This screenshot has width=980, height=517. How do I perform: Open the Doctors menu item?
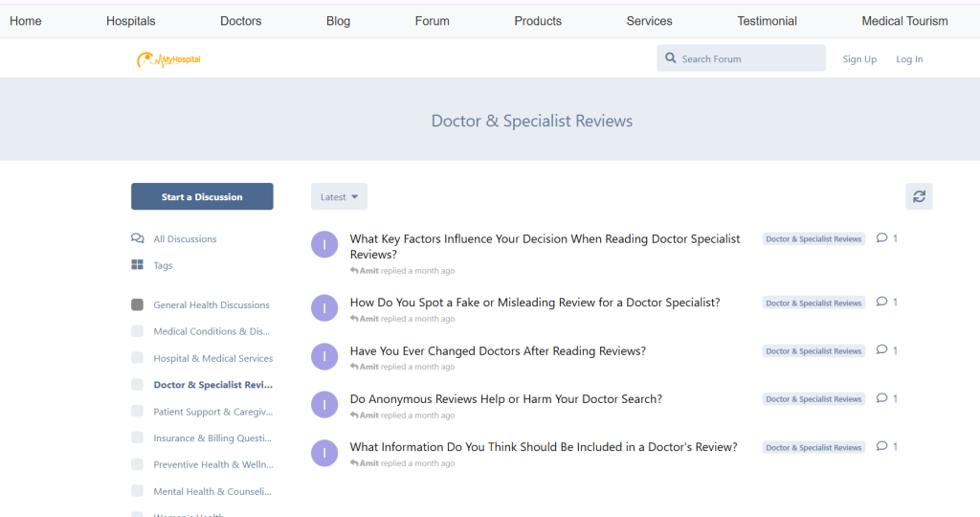click(x=240, y=21)
